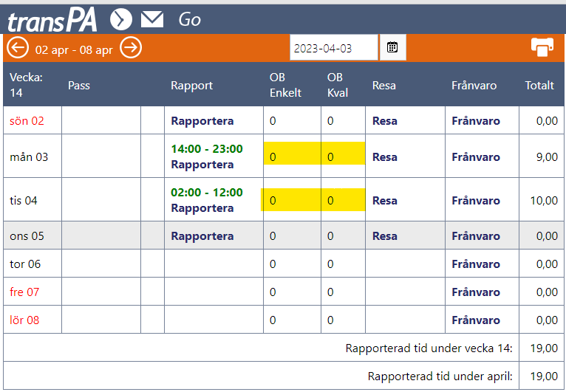
Task: Select the 02:00 - 12:00 shift on tis 04
Action: (207, 192)
